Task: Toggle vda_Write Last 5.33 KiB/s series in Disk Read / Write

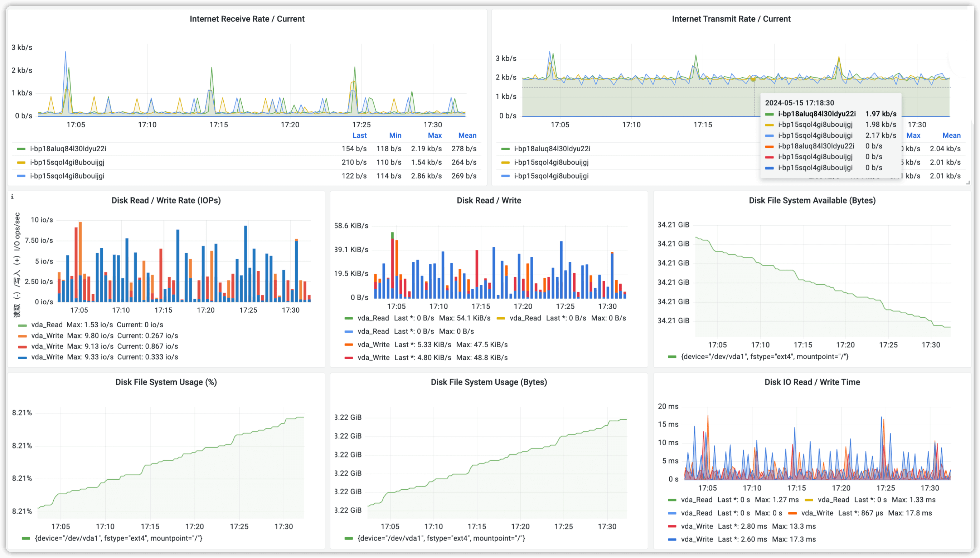Action: point(373,344)
